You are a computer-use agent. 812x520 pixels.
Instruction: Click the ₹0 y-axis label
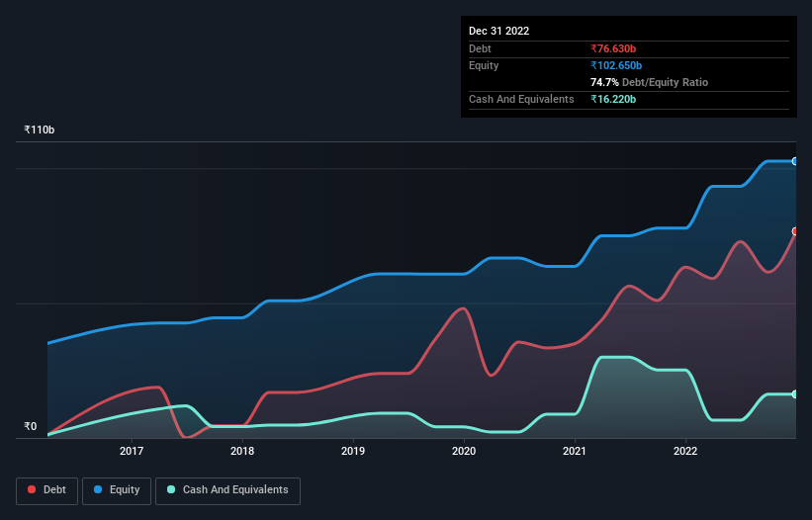coord(31,426)
